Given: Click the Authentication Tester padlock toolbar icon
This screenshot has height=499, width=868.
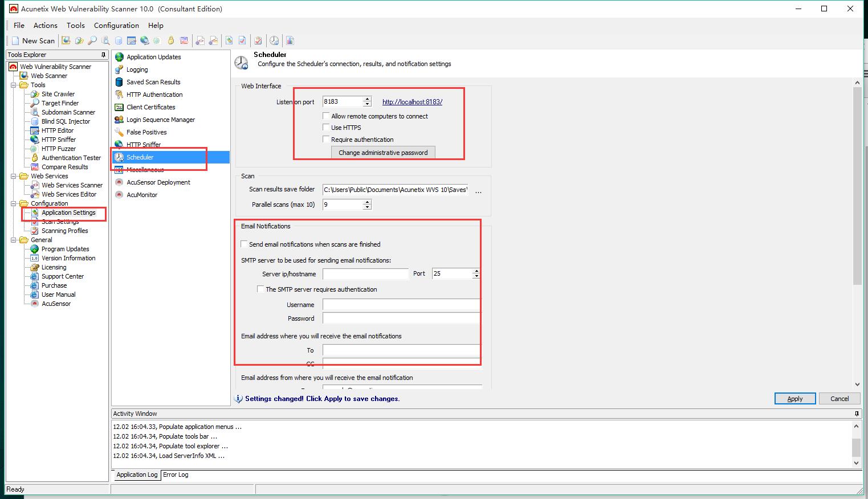Looking at the screenshot, I should [170, 40].
